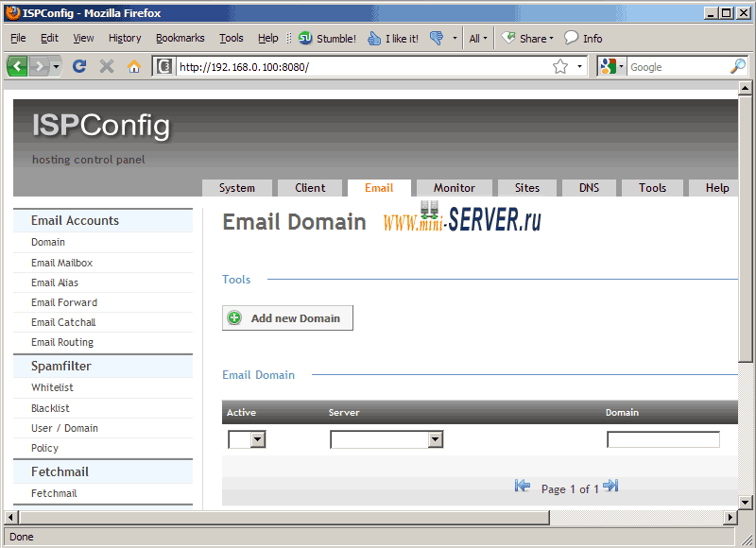Open Spamfilter Policy
756x548 pixels.
[x=44, y=448]
